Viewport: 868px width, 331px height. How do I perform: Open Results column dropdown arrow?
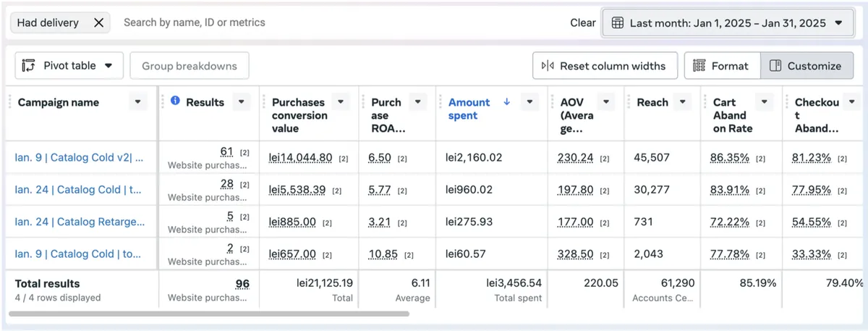242,102
